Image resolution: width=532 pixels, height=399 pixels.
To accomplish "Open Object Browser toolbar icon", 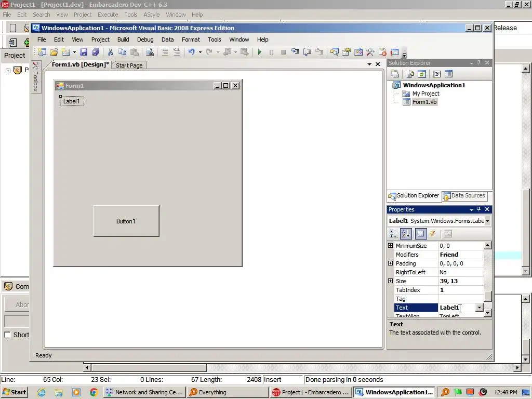I will tap(358, 52).
